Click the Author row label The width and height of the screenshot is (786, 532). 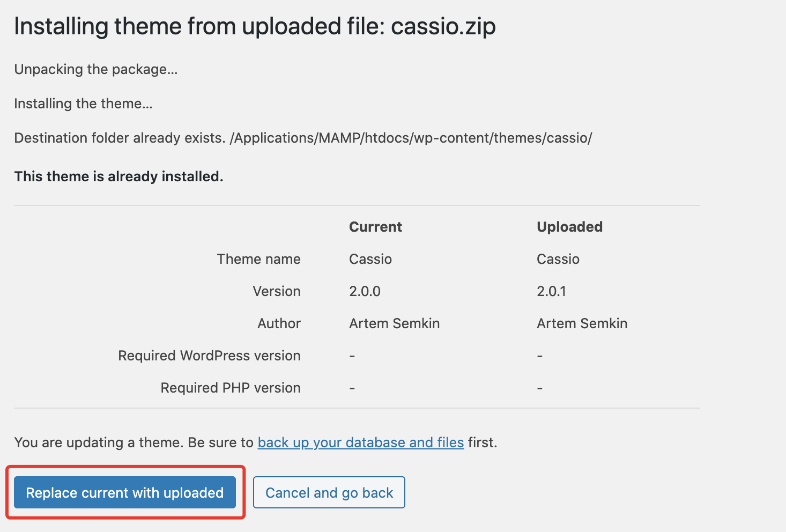279,323
